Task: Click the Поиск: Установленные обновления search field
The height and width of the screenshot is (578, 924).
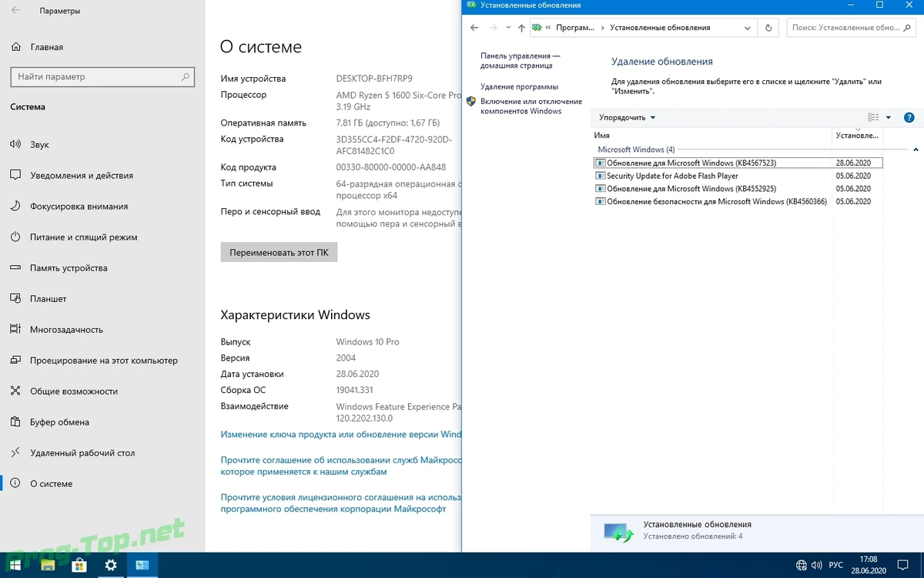Action: click(x=849, y=28)
